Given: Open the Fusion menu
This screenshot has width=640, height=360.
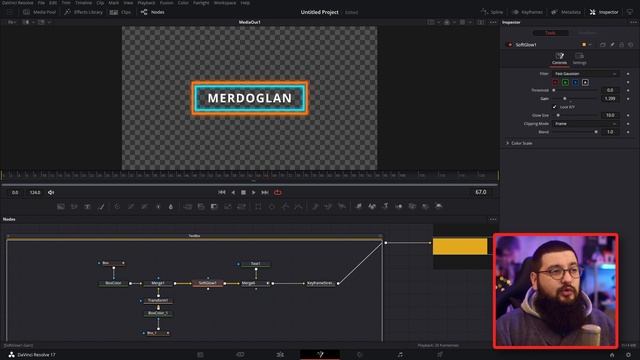Looking at the screenshot, I should point(166,2).
